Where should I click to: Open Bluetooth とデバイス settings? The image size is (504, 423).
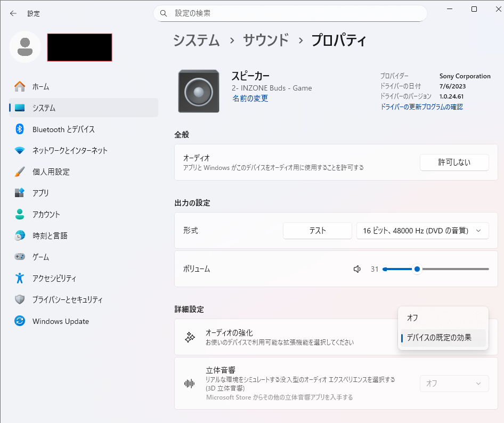coord(63,129)
